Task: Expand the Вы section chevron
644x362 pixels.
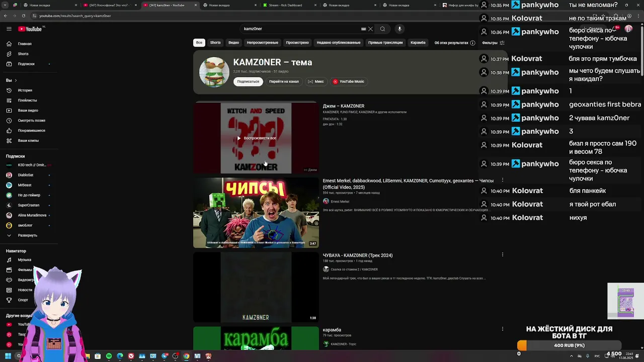Action: click(x=16, y=80)
